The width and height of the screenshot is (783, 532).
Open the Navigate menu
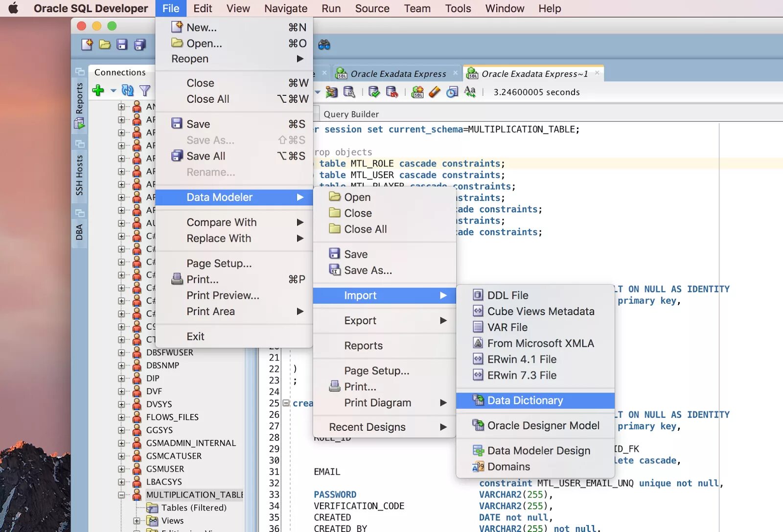point(286,8)
